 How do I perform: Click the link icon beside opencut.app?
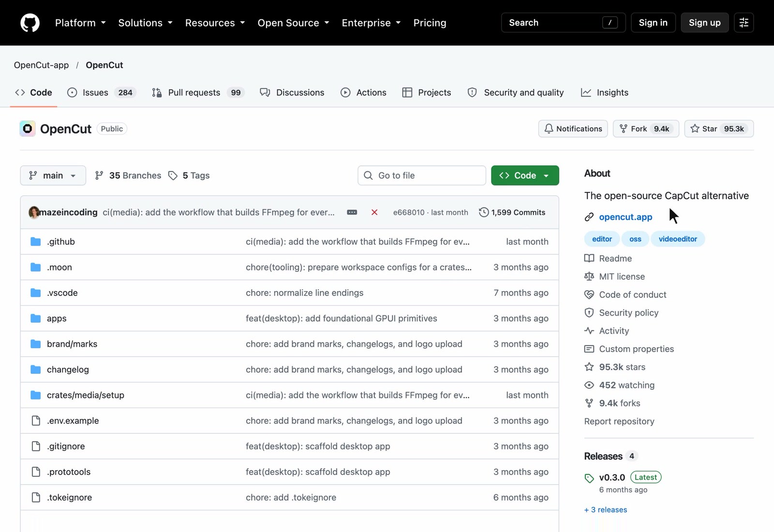[589, 217]
